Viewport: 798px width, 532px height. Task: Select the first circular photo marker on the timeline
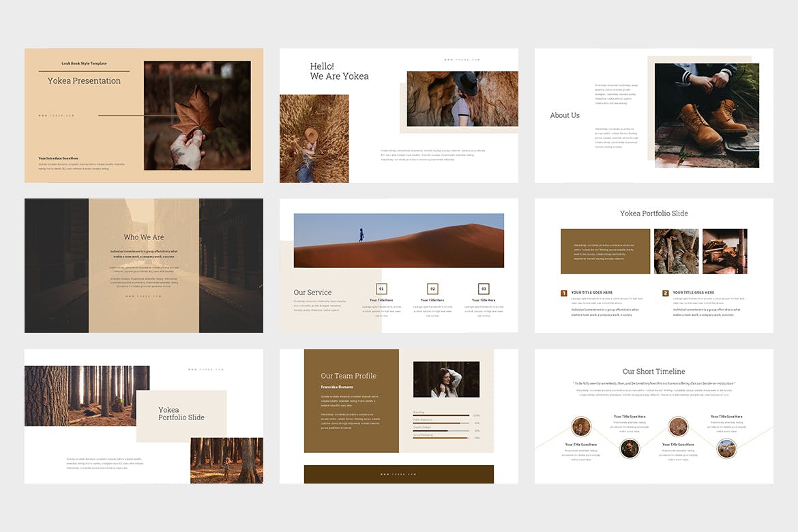tap(581, 428)
